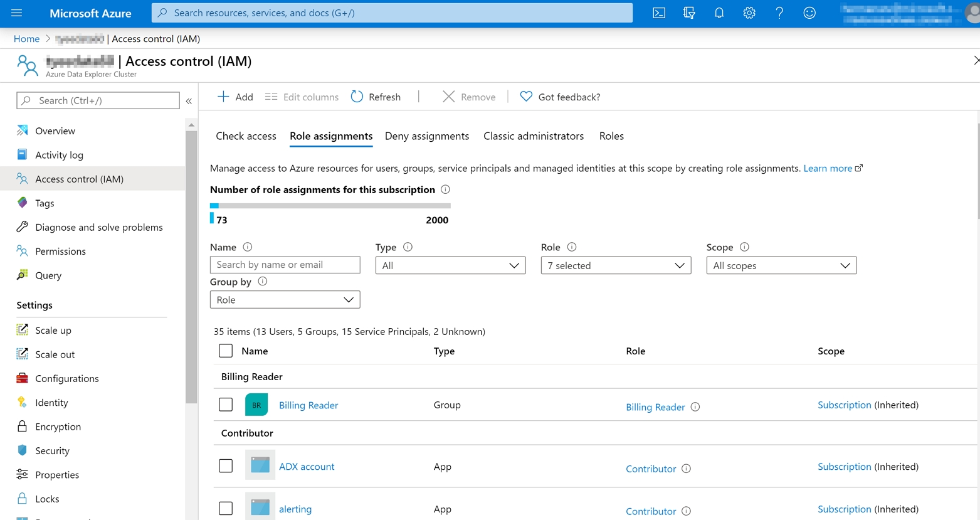Click info icon beside Group by label
This screenshot has height=520, width=980.
[x=263, y=282]
